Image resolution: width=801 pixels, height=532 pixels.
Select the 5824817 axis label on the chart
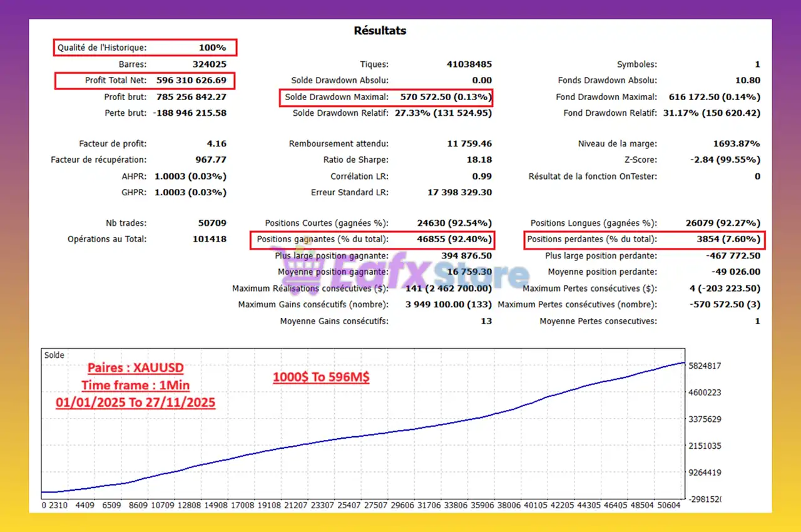pyautogui.click(x=705, y=366)
